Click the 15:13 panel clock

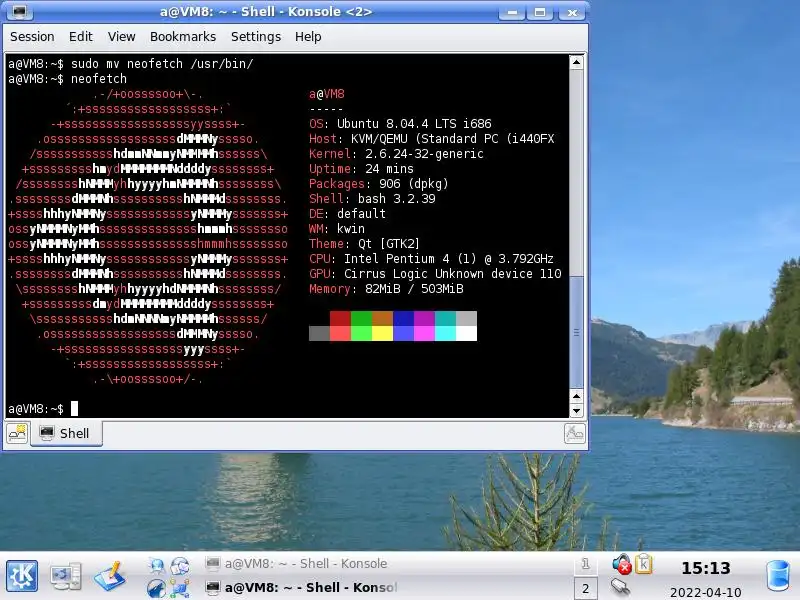(x=706, y=568)
